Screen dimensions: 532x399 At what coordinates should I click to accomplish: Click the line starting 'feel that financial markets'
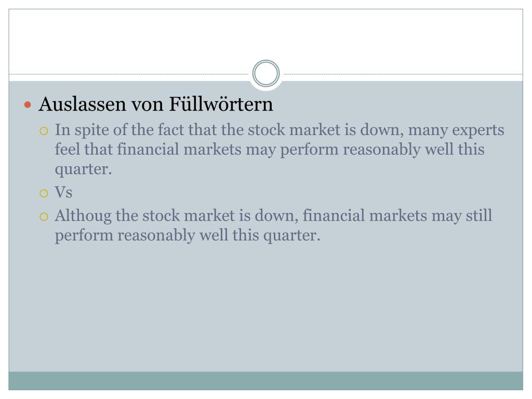[x=270, y=150]
